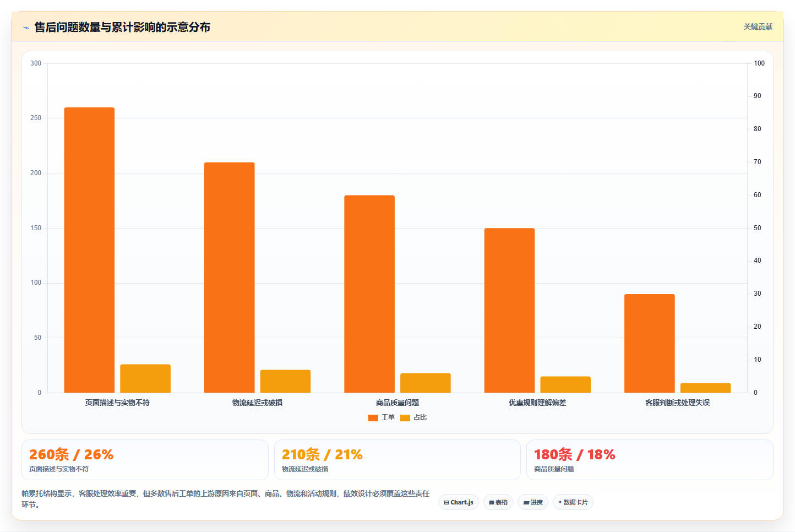This screenshot has width=795, height=532.
Task: Click the x-axis label 商品质量问题
Action: pos(397,403)
